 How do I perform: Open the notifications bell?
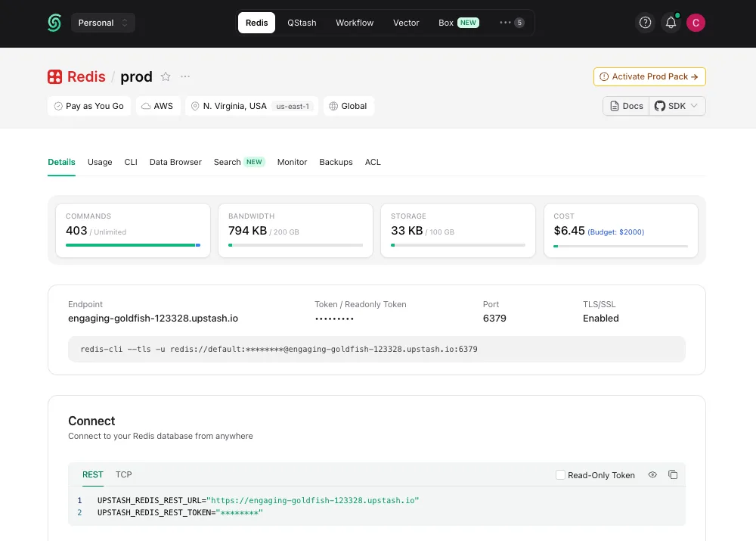(671, 23)
